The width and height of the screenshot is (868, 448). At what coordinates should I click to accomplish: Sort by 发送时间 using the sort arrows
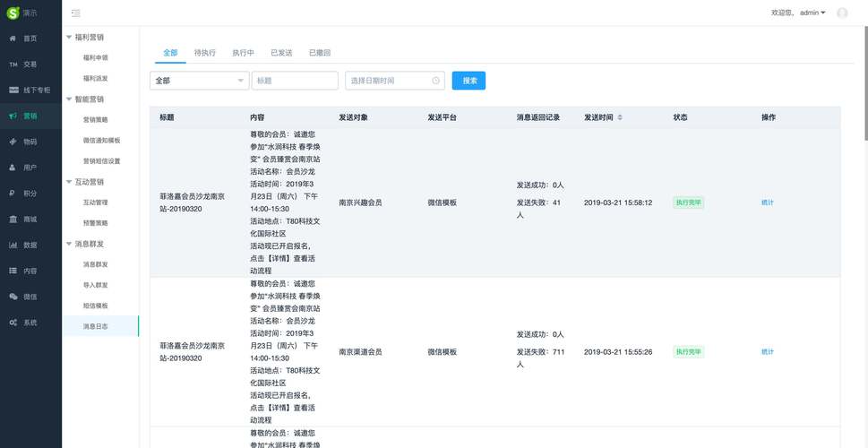tap(620, 117)
